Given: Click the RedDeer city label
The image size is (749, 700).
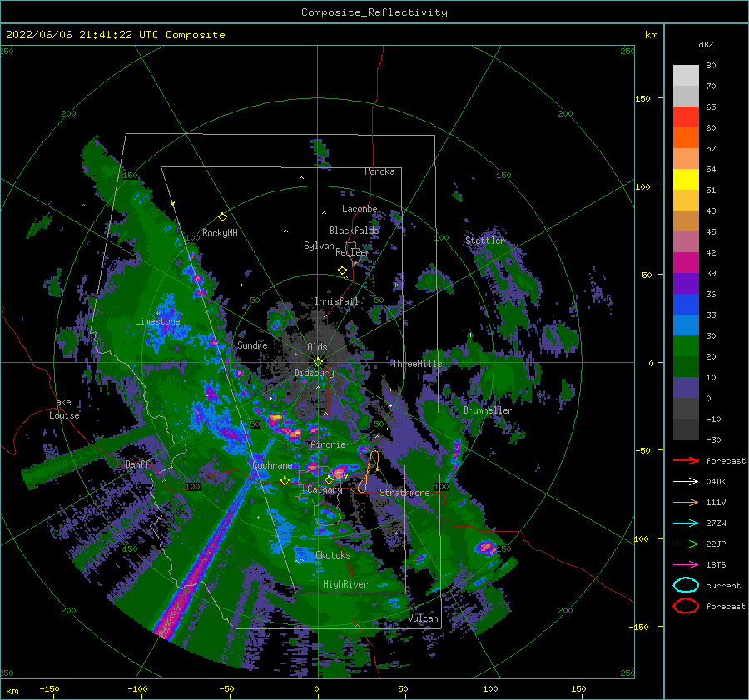Looking at the screenshot, I should [353, 252].
